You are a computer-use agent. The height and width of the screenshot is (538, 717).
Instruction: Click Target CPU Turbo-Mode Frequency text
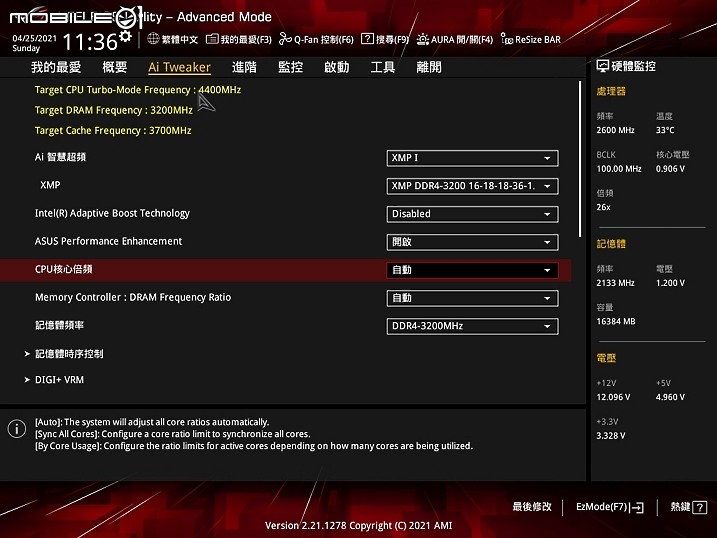click(x=138, y=90)
